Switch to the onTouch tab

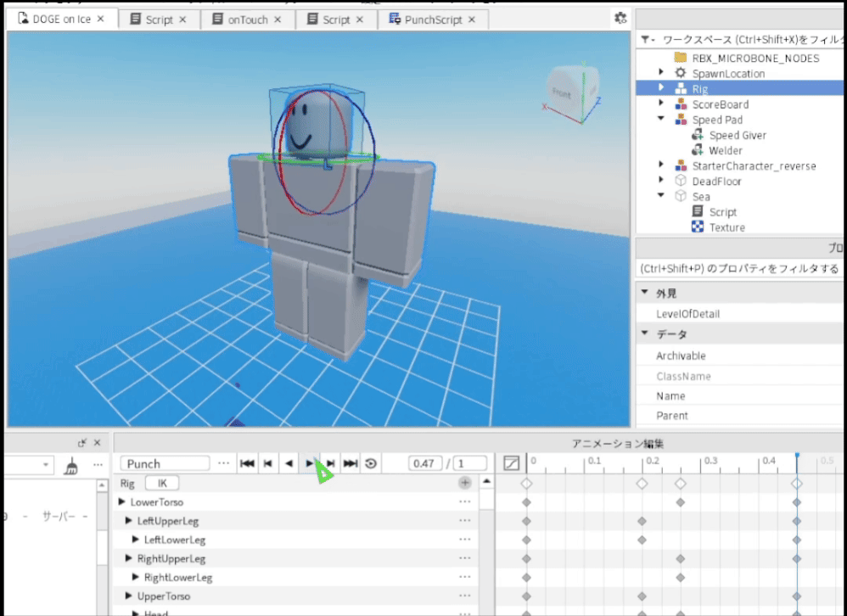248,20
